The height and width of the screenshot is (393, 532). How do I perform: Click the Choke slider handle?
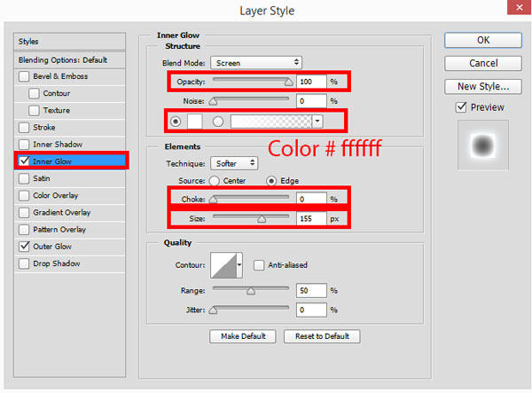coord(213,200)
